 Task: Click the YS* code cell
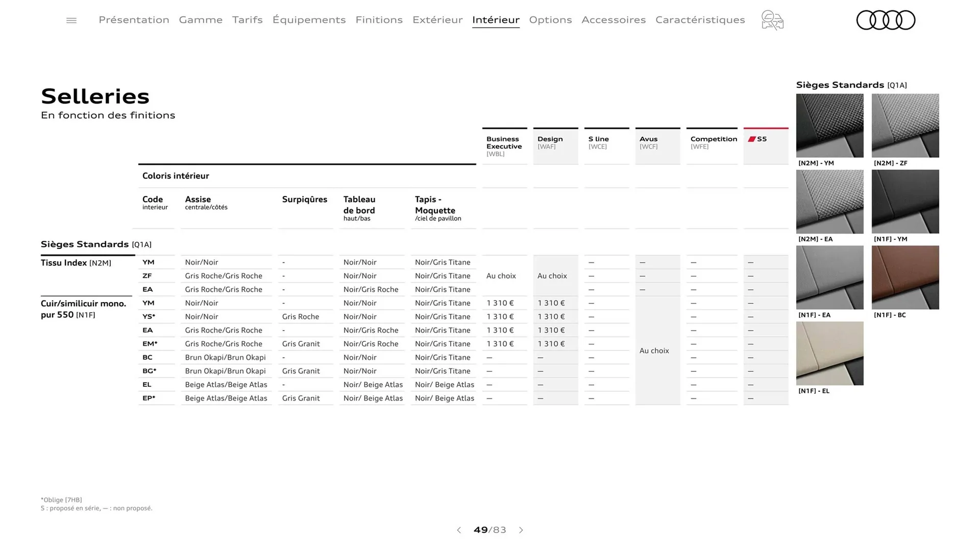coord(149,317)
